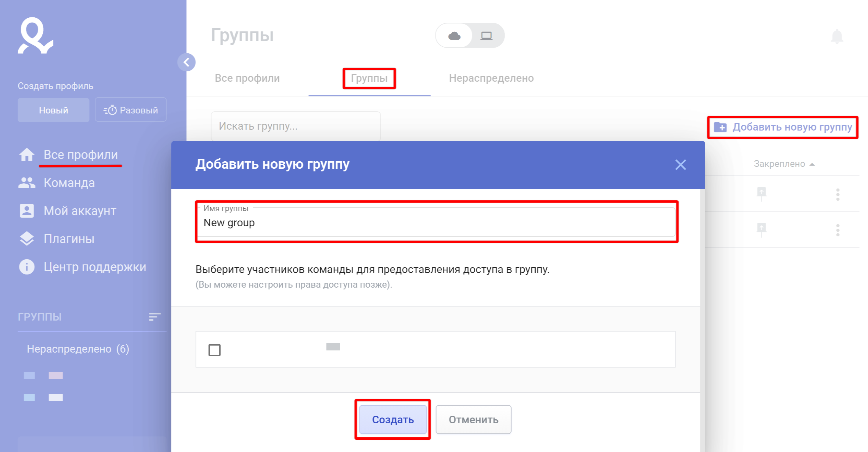Screen dimensions: 868x452
Task: Click the info icon for support center
Action: tap(27, 267)
